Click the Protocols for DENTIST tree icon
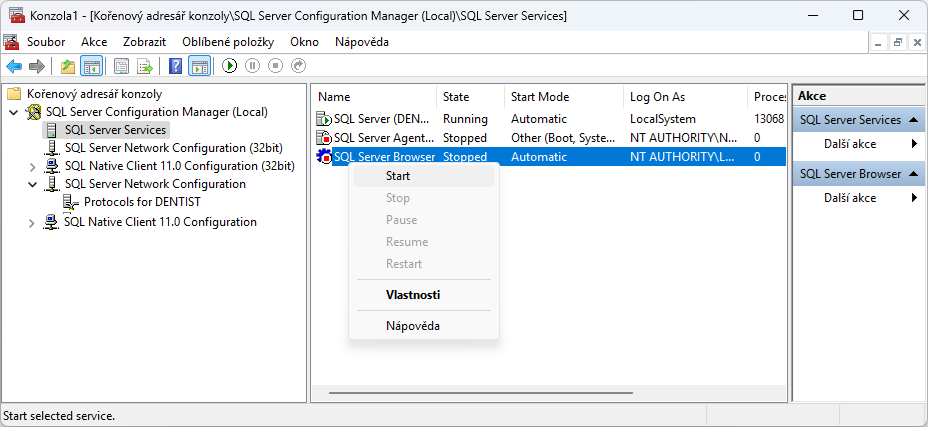This screenshot has width=928, height=427. (x=71, y=202)
